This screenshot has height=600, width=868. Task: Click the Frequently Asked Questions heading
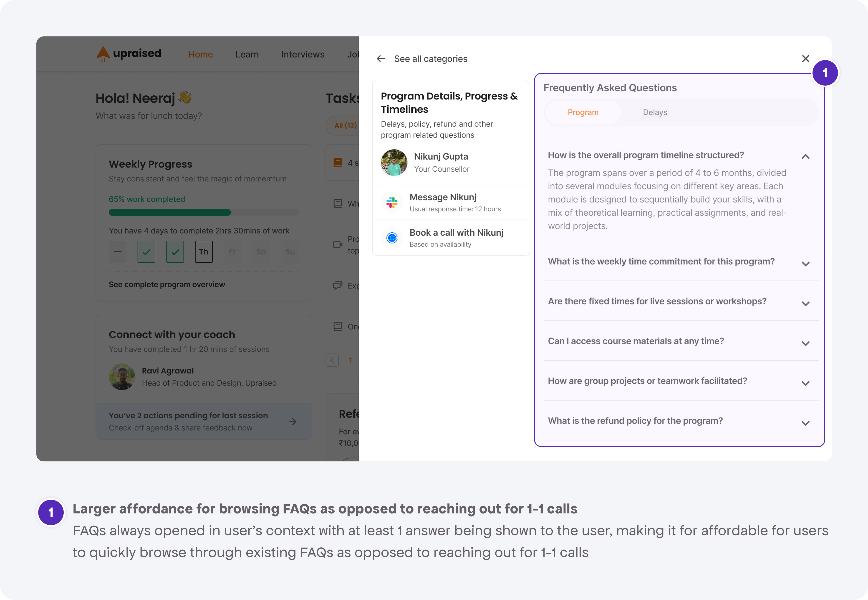(610, 88)
